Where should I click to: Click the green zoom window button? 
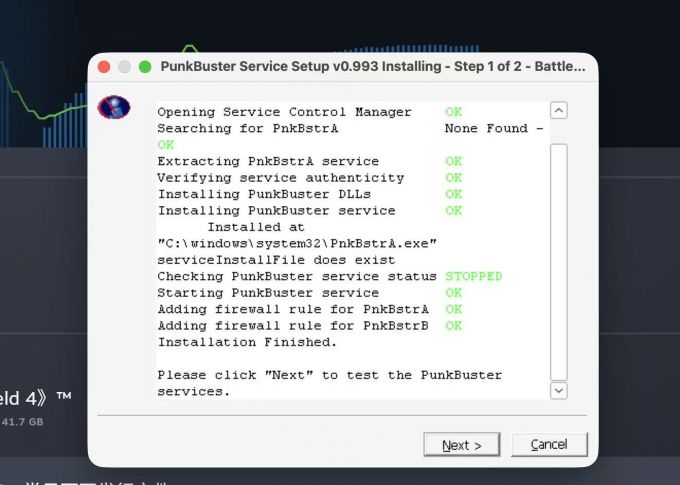tap(145, 67)
